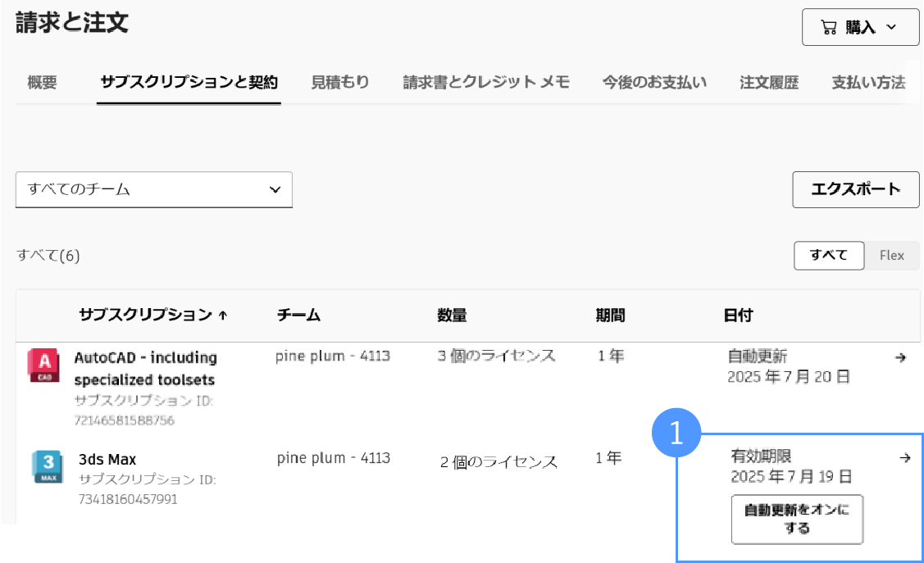Open the すべてのチーム team dropdown
The height and width of the screenshot is (563, 924).
pyautogui.click(x=154, y=189)
